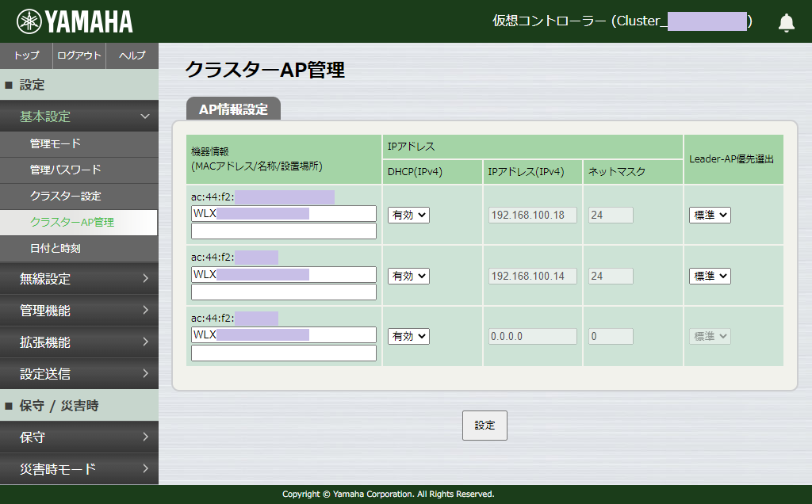Collapse the 基本設定 section

pos(79,116)
